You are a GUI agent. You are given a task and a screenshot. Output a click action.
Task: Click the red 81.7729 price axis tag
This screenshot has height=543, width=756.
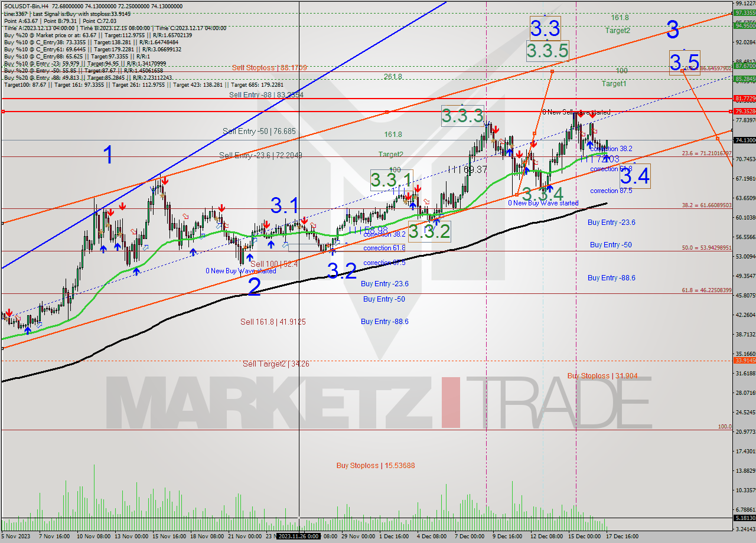744,98
